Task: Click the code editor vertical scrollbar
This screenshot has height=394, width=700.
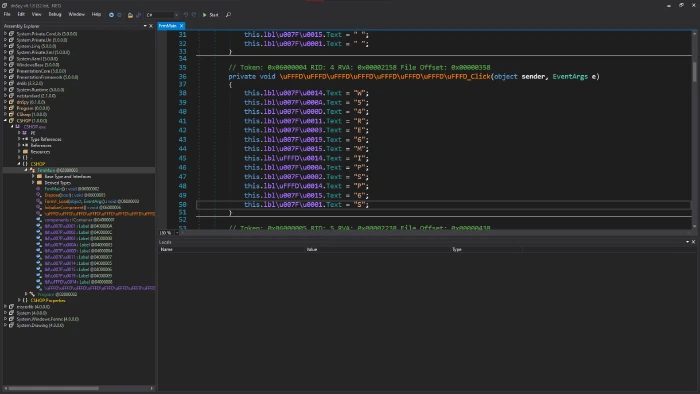Action: [694, 129]
